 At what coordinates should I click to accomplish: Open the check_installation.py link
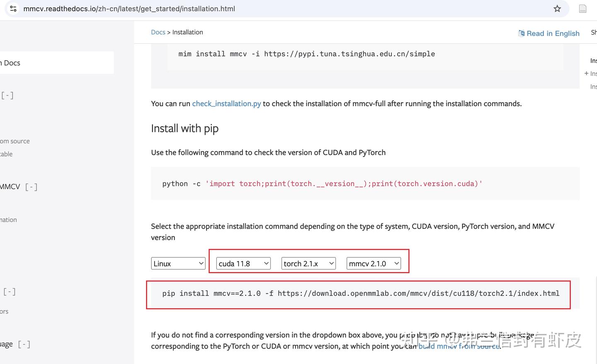pyautogui.click(x=226, y=103)
